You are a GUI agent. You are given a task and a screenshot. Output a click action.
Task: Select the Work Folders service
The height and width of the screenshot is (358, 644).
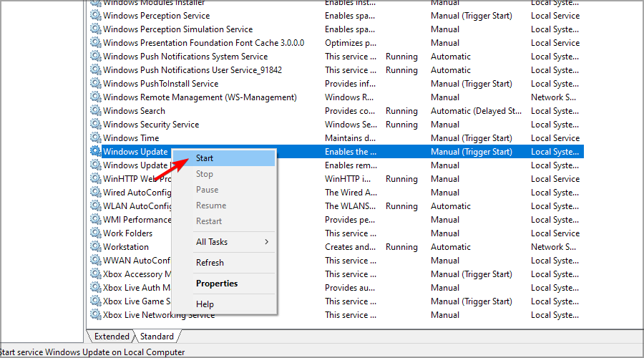click(128, 233)
